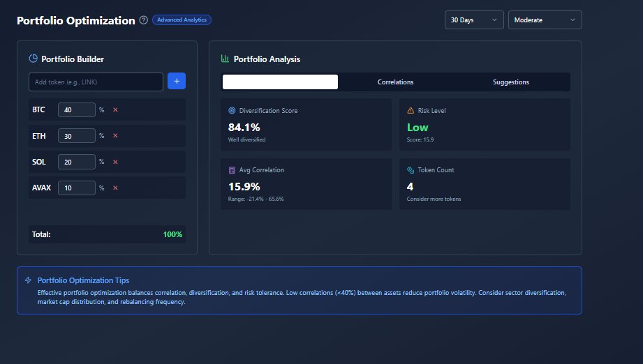
Task: Open the help question-mark icon beside Portfolio Optimization
Action: coord(144,20)
